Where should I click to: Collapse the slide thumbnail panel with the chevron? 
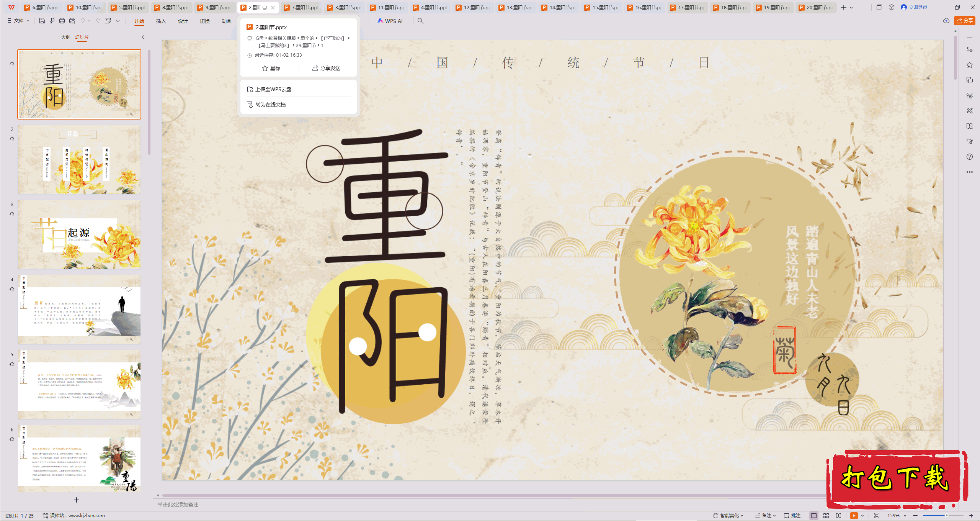coord(143,37)
